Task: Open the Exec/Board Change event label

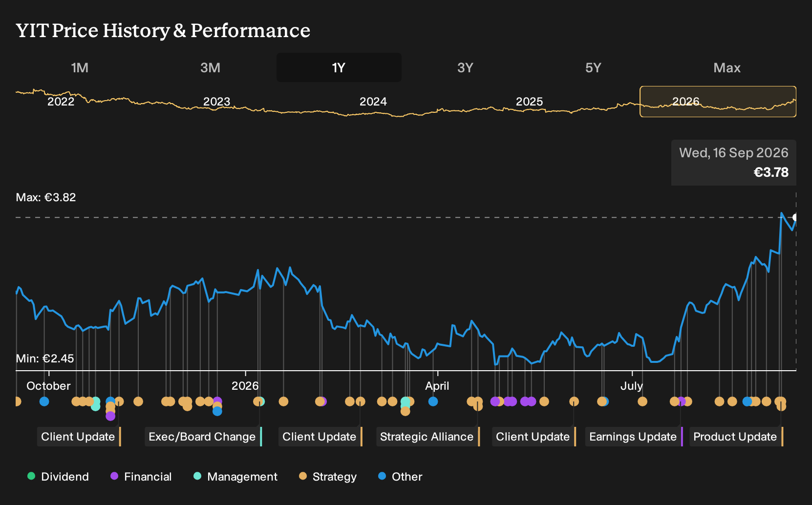Action: (x=203, y=437)
